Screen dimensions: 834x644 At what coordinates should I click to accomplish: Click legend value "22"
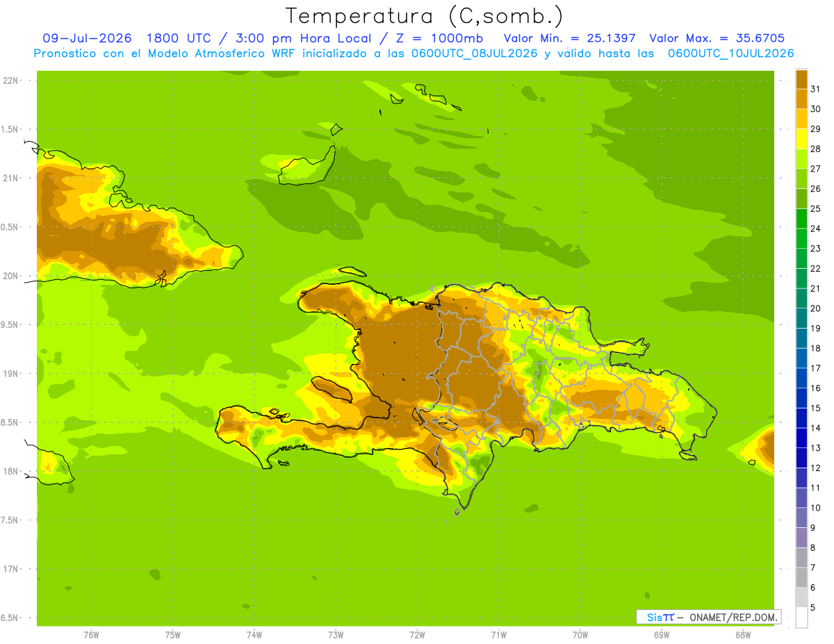(816, 268)
